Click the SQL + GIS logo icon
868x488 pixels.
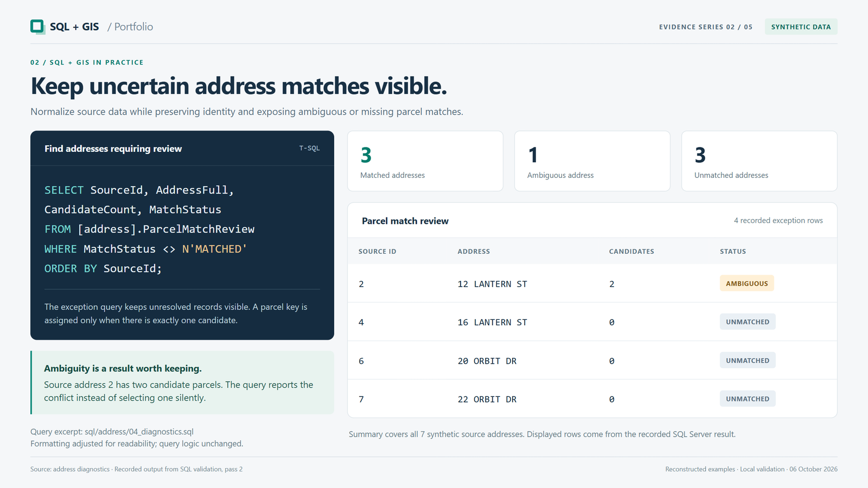tap(37, 27)
